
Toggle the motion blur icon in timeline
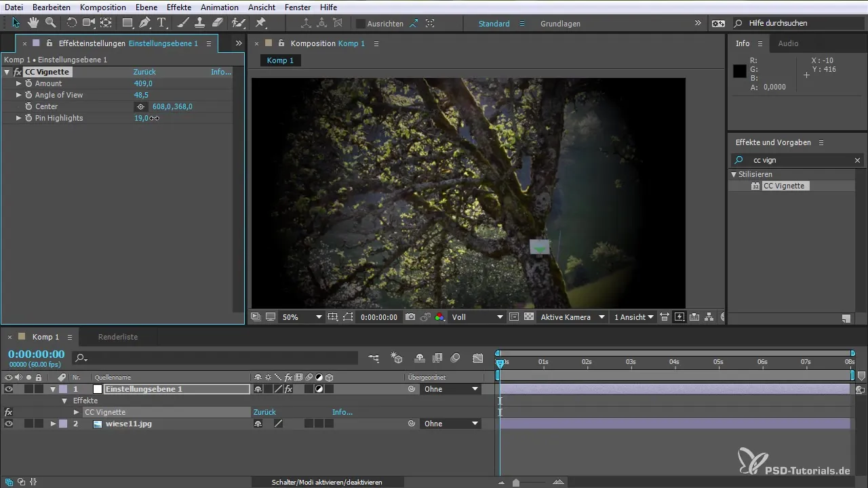[x=456, y=358]
